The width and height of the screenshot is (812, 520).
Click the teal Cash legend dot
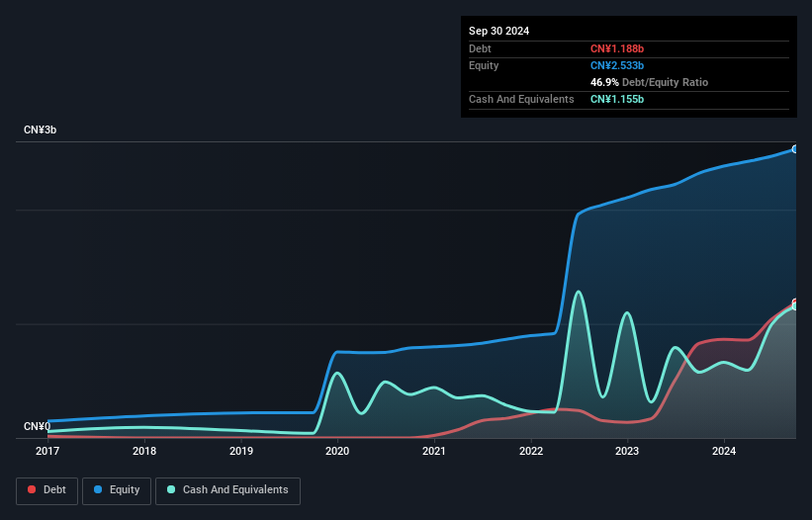coord(171,489)
